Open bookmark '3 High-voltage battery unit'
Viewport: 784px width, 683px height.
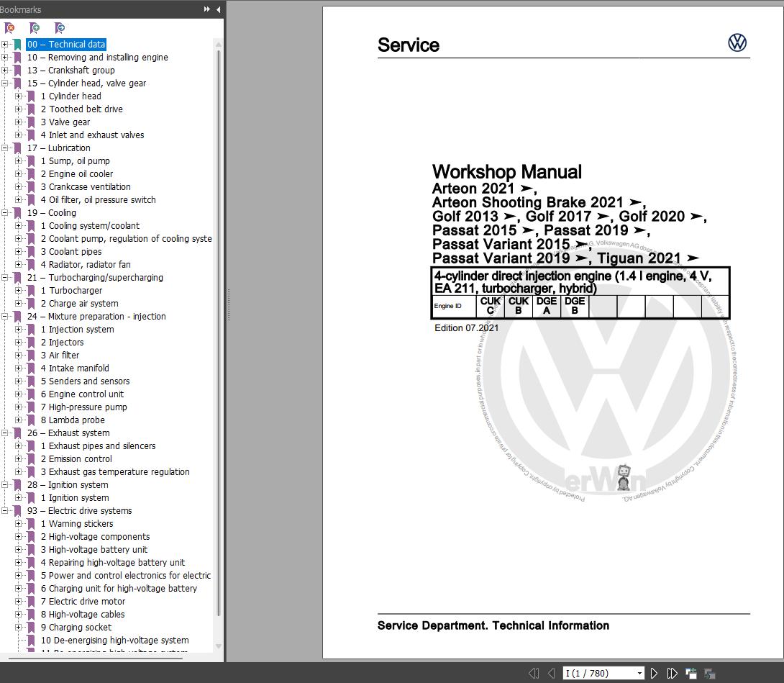pos(94,550)
